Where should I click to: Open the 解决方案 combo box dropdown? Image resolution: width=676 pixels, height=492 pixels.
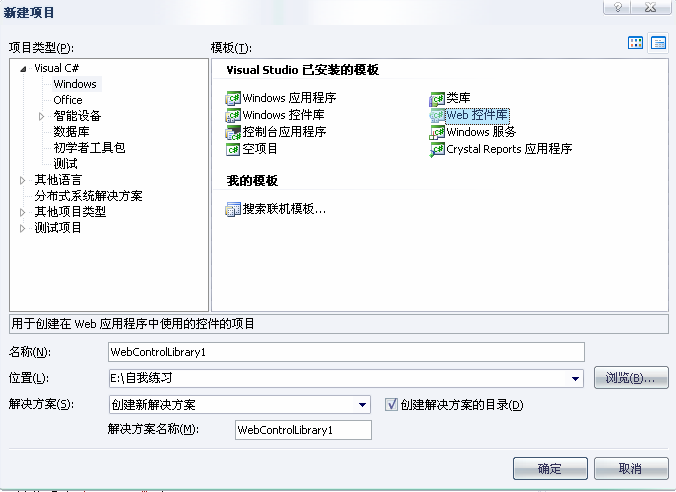tap(362, 405)
